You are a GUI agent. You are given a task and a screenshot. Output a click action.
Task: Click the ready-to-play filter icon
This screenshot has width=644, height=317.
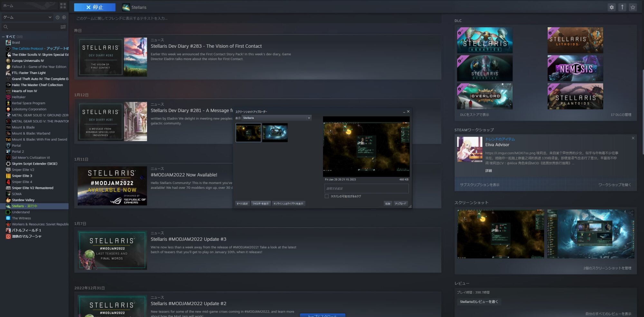(x=64, y=17)
